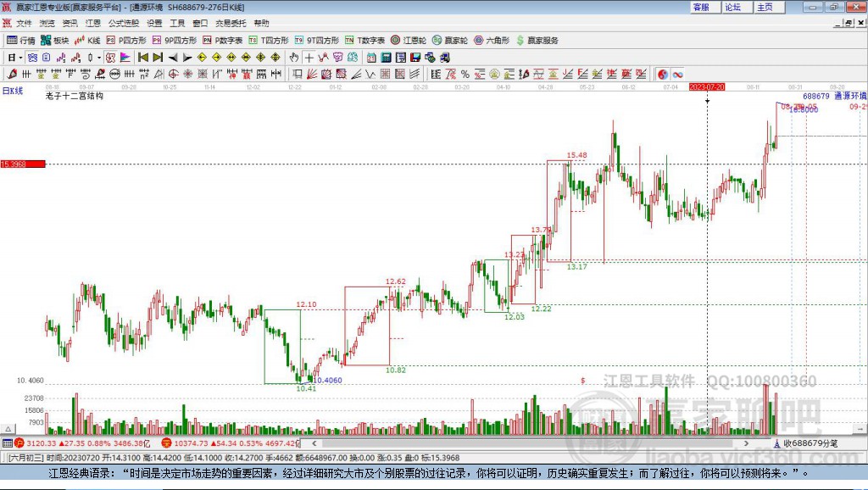868x490 pixels.
Task: Expand the candlestick style dropdown arrow
Action: [99, 58]
